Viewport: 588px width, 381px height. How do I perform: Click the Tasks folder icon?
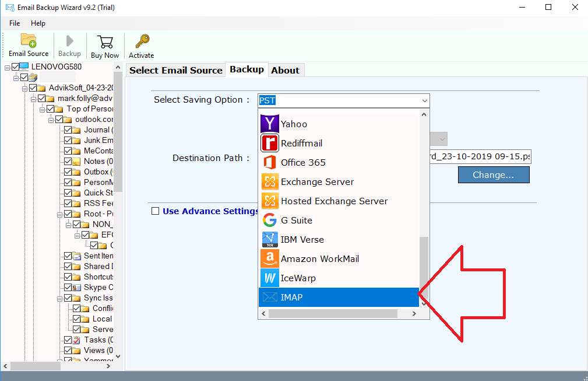tap(76, 340)
